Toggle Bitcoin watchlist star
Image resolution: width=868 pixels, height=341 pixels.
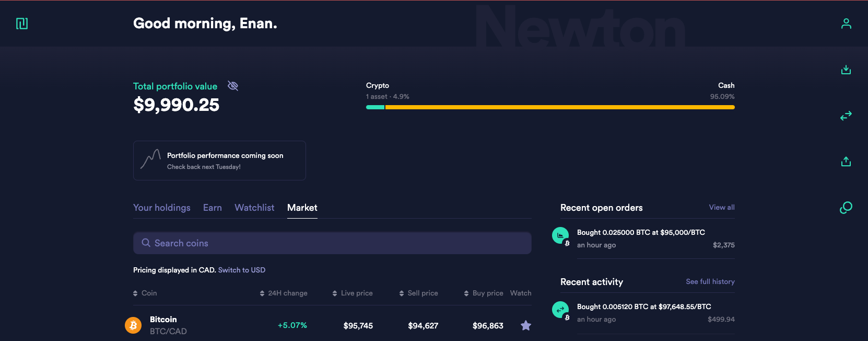point(526,325)
